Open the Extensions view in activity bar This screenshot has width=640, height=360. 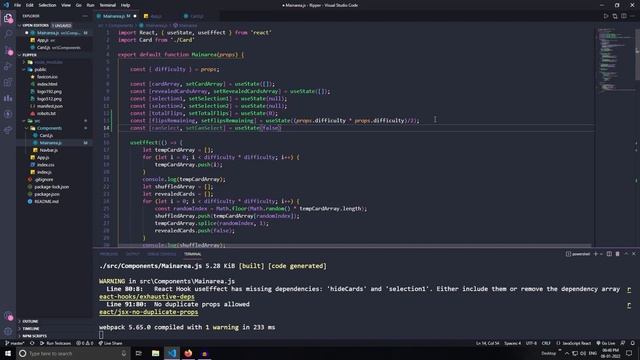[x=8, y=82]
